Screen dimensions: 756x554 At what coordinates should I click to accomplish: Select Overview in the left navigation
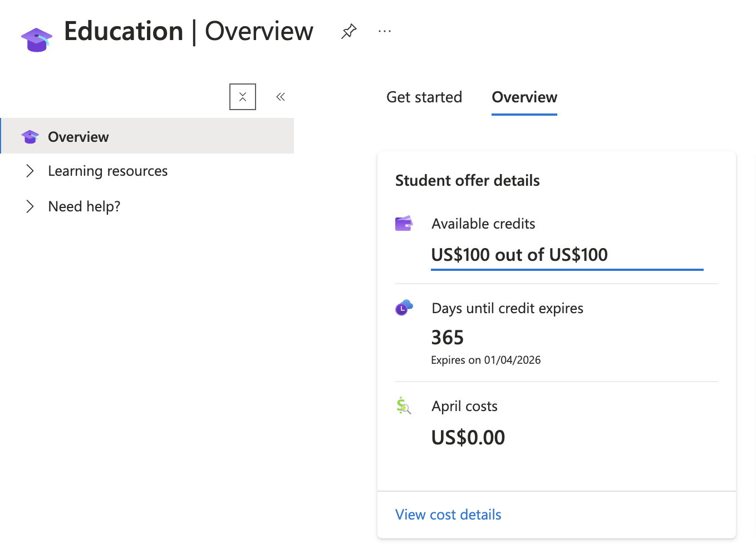(78, 137)
